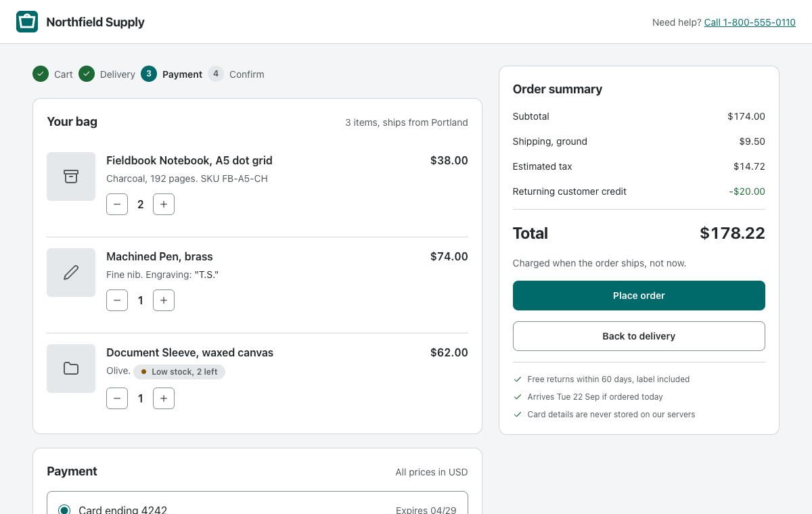Click the $62.00 sleeve price
Screen dimensions: 812x514
[x=449, y=352]
